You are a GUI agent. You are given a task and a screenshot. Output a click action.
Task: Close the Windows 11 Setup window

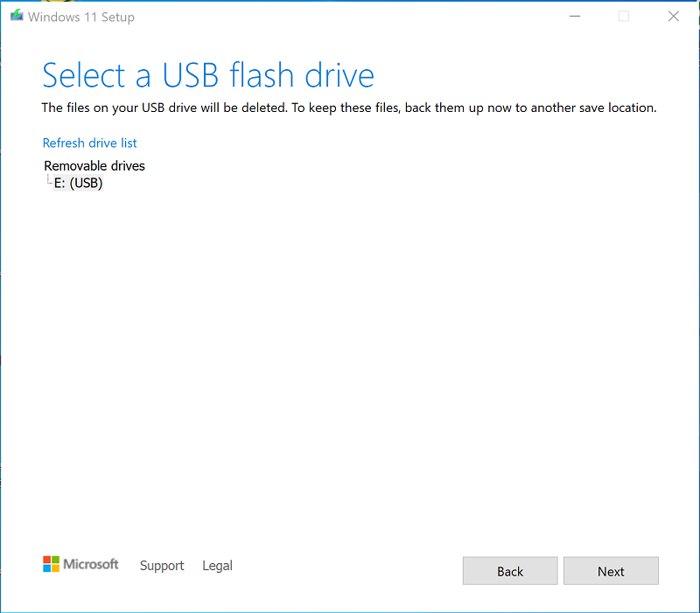[673, 16]
